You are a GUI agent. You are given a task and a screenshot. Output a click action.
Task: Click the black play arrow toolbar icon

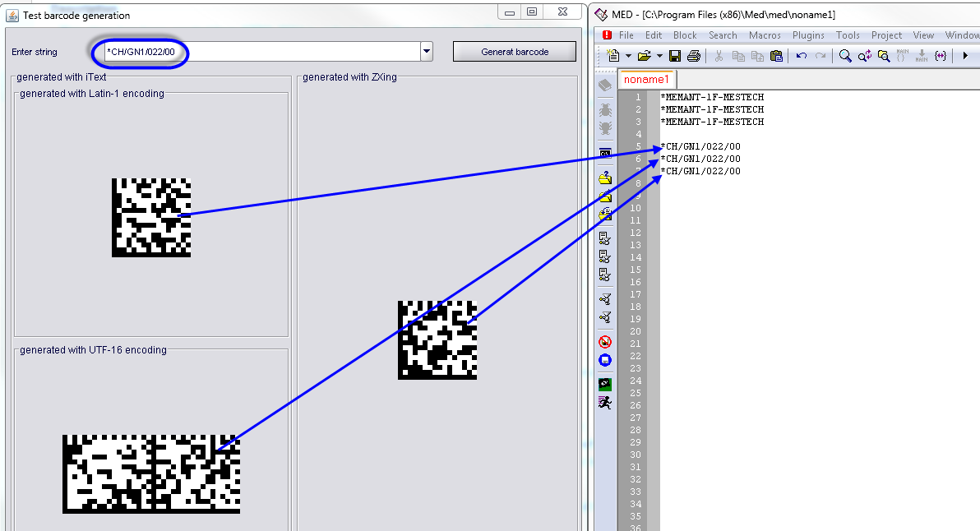[965, 56]
